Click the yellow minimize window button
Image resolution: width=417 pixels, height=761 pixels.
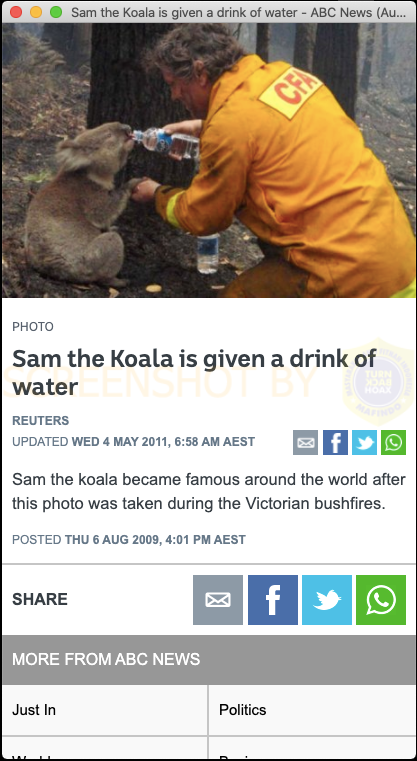coord(36,12)
